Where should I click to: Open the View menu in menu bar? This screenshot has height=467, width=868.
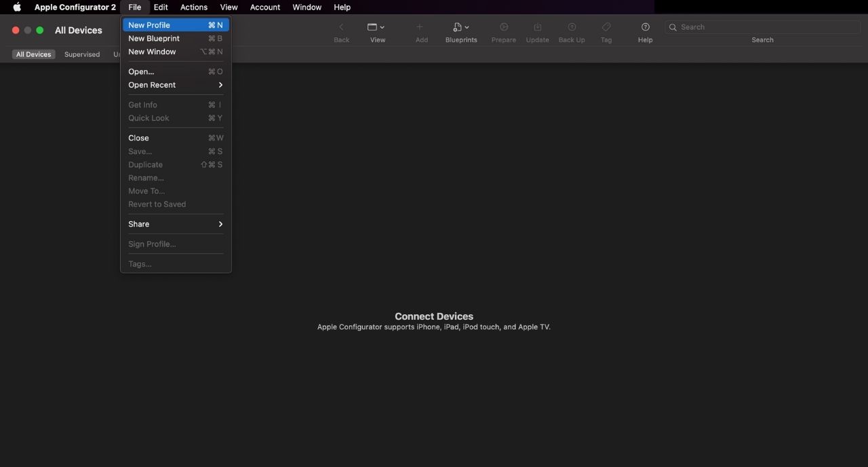point(229,7)
